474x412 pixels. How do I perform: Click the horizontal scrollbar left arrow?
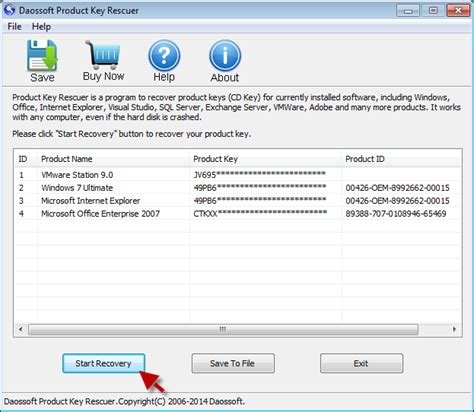tap(21, 329)
